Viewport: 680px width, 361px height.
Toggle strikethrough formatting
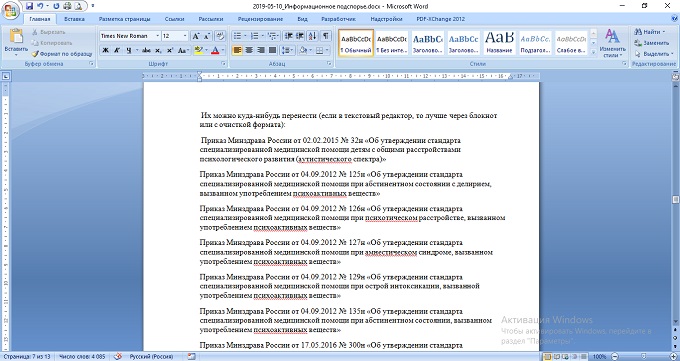(147, 50)
